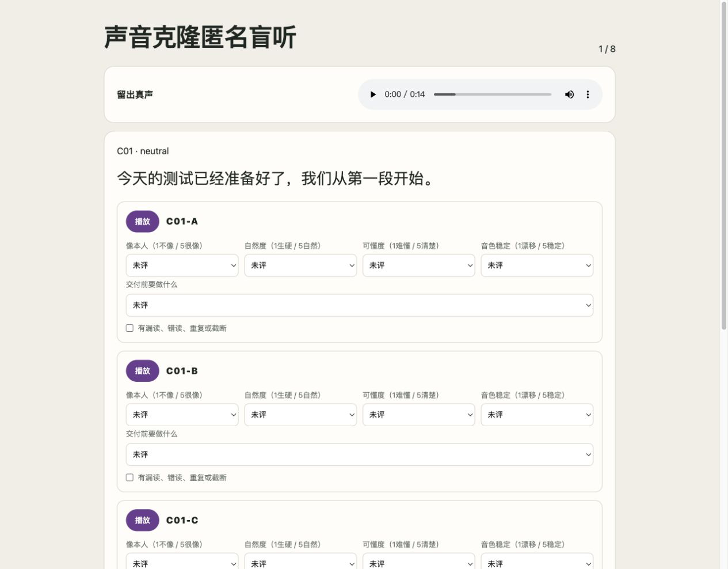Image resolution: width=728 pixels, height=569 pixels.
Task: Click the C01-B sample heading
Action: tap(182, 371)
